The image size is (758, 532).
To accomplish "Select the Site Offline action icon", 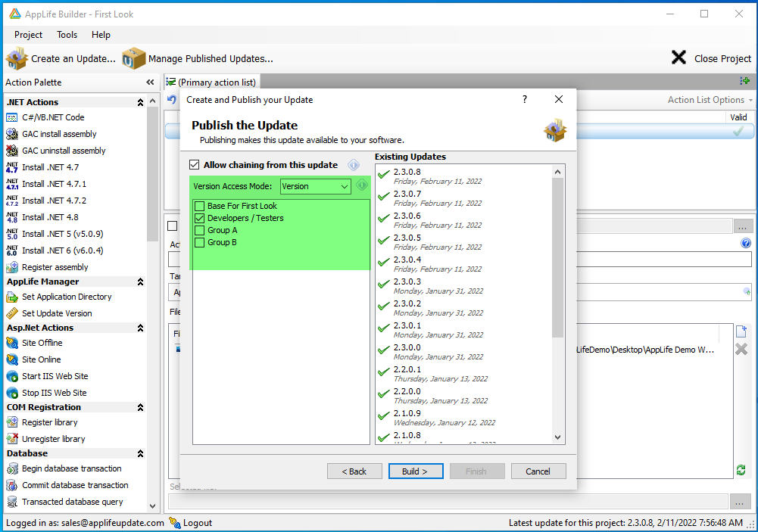I will pyautogui.click(x=12, y=343).
